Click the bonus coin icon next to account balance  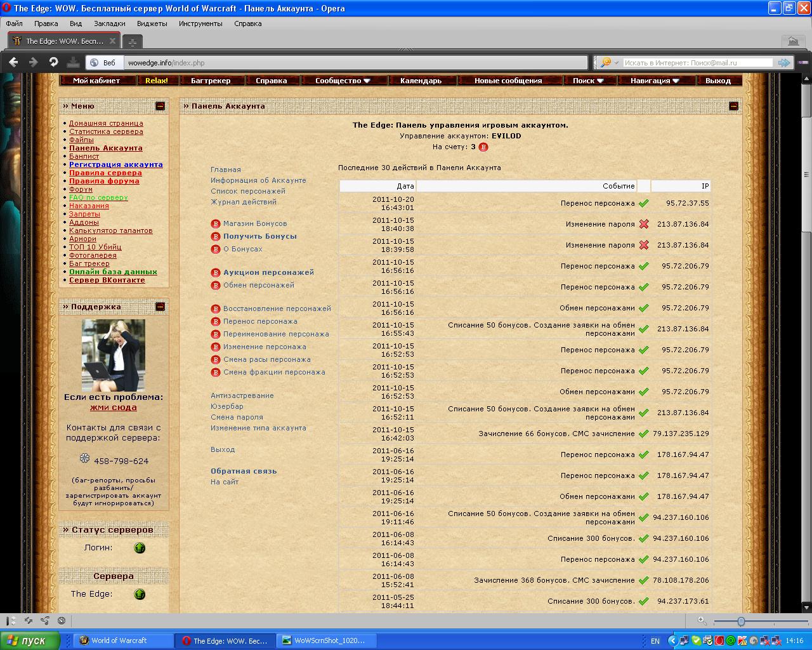(x=483, y=147)
